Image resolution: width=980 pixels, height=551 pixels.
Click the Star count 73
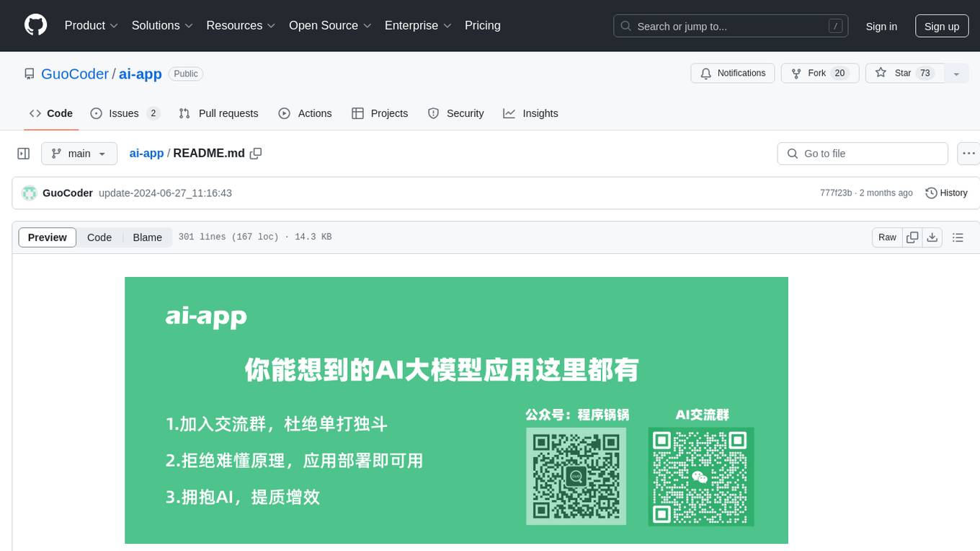tap(925, 74)
